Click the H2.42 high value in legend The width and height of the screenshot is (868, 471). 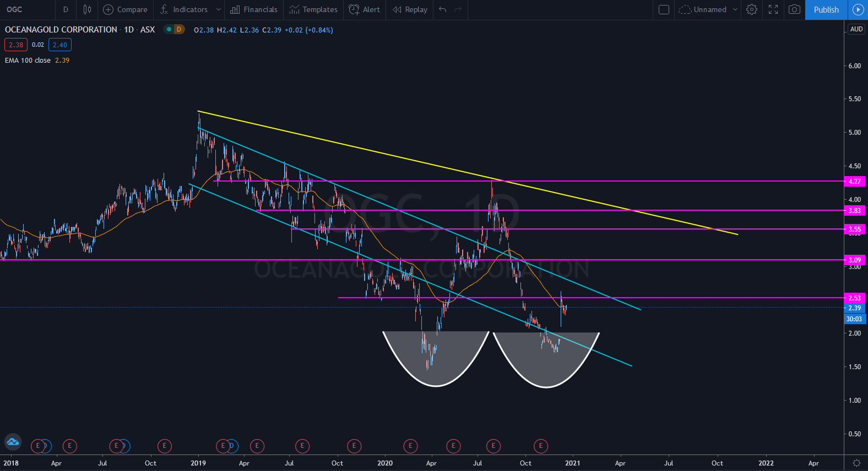[227, 30]
